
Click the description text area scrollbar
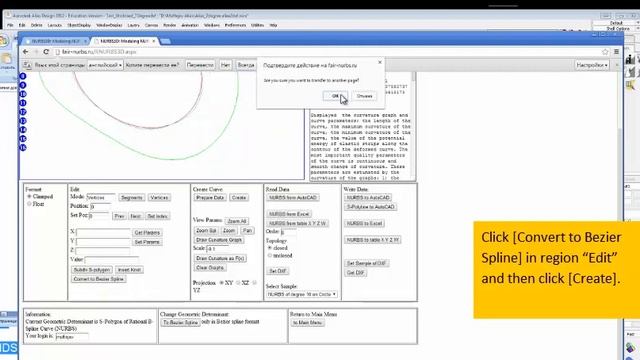coord(414,126)
